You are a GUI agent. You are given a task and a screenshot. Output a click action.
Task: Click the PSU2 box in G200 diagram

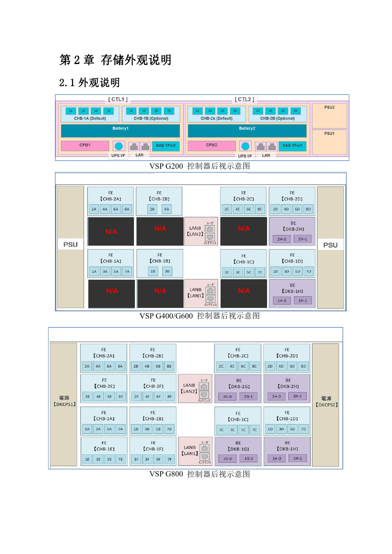pyautogui.click(x=330, y=116)
